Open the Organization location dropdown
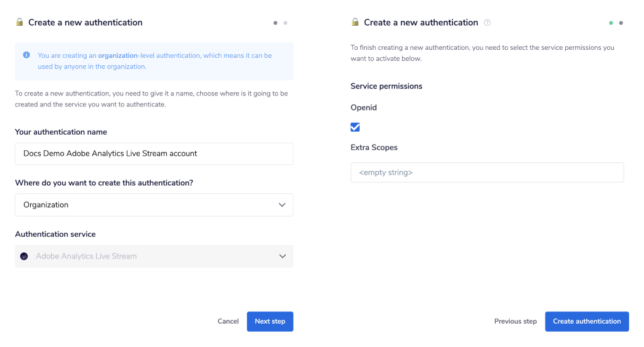This screenshot has height=347, width=644. [x=154, y=205]
